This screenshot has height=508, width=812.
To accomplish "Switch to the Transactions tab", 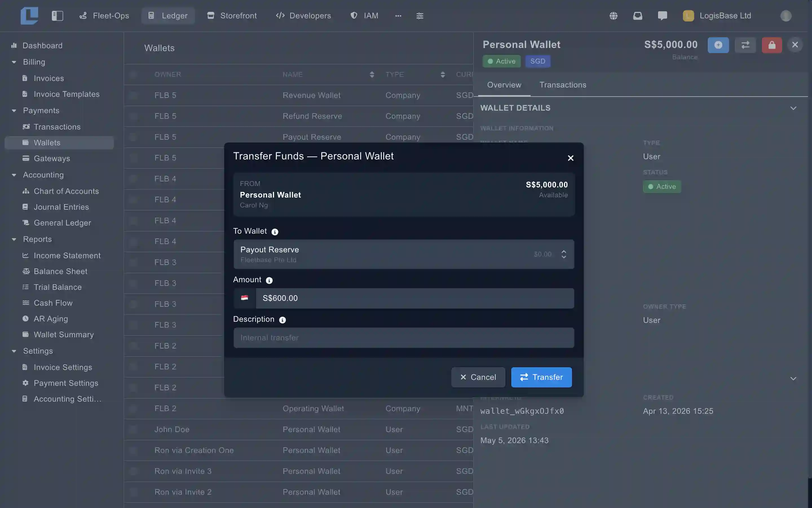I will click(x=563, y=85).
